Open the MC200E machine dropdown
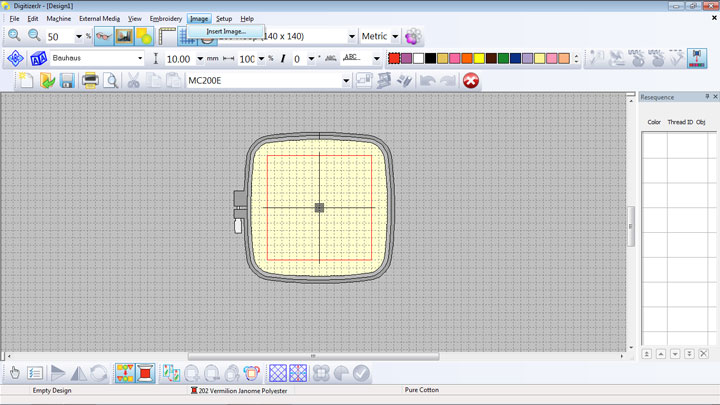720x405 pixels. pyautogui.click(x=346, y=81)
